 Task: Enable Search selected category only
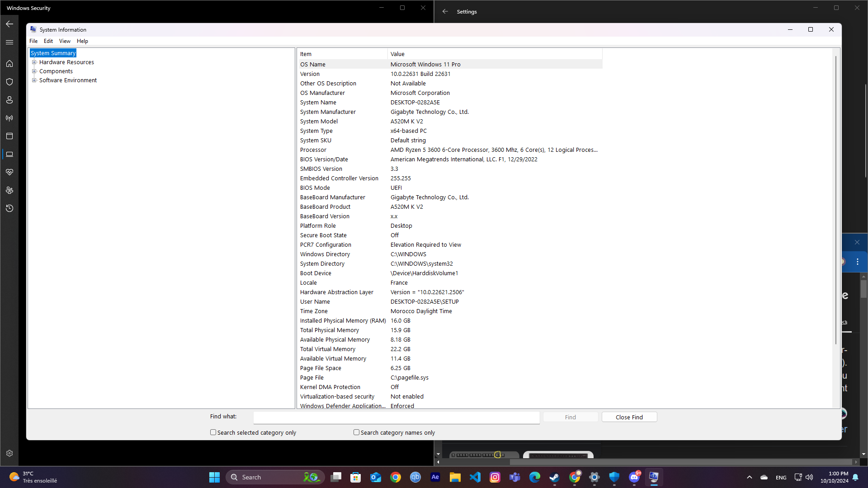(213, 432)
